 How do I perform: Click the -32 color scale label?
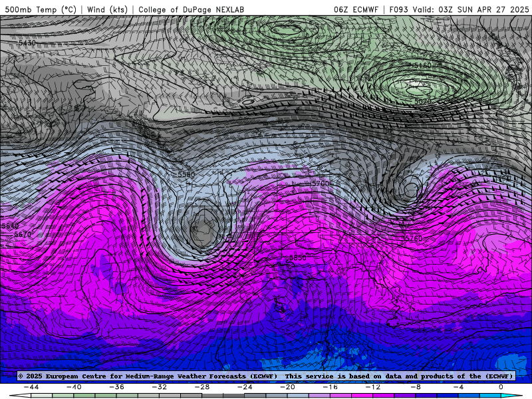point(159,387)
